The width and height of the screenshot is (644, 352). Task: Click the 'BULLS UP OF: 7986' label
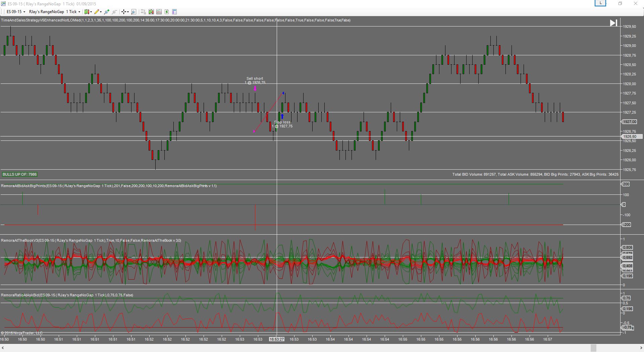20,174
